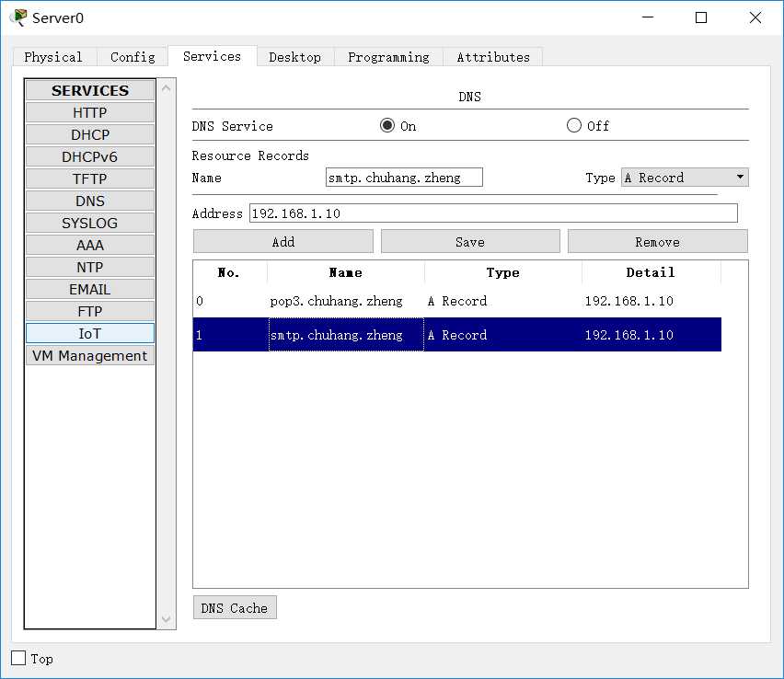This screenshot has width=784, height=679.
Task: Select DHCP in services list
Action: 90,134
